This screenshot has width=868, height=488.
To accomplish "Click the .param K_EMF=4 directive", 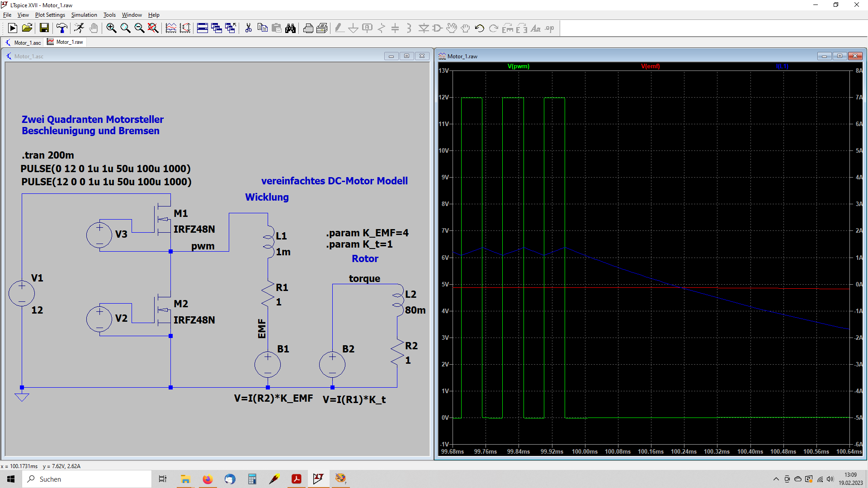I will (x=367, y=233).
